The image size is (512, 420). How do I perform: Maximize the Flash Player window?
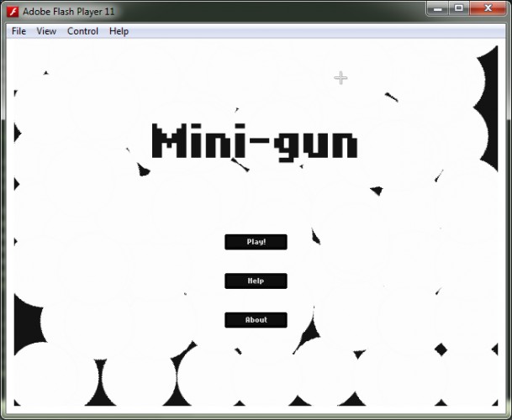(459, 8)
